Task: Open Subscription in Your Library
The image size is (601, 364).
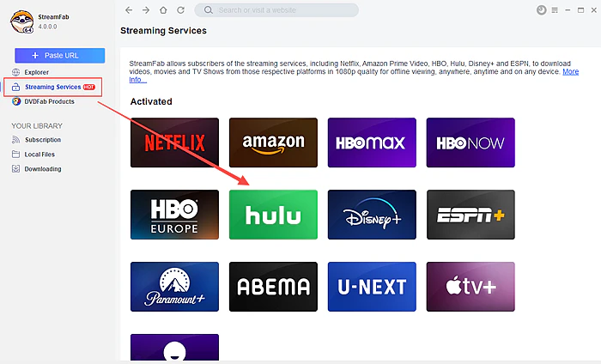Action: [43, 140]
